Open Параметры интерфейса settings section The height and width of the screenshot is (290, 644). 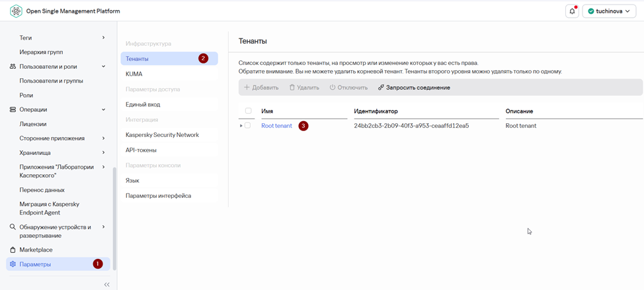pyautogui.click(x=169, y=196)
